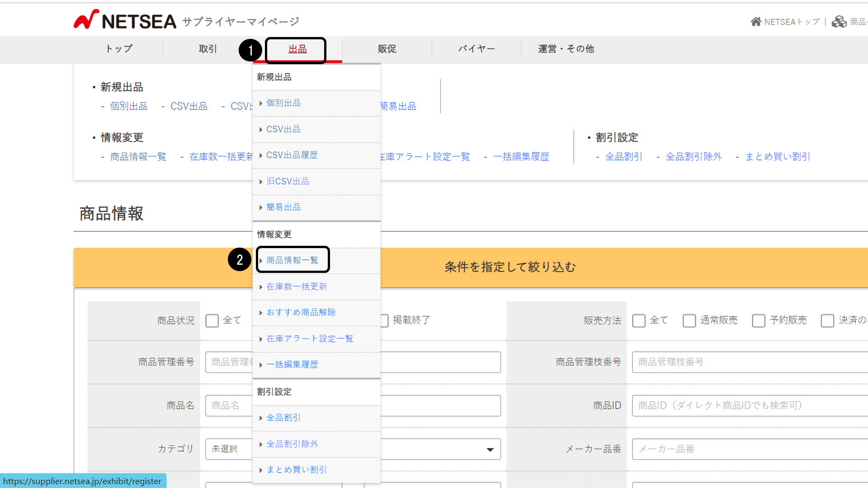The image size is (868, 488).
Task: Click the 在庫数一括更新 dropdown menu entry
Action: point(297,286)
